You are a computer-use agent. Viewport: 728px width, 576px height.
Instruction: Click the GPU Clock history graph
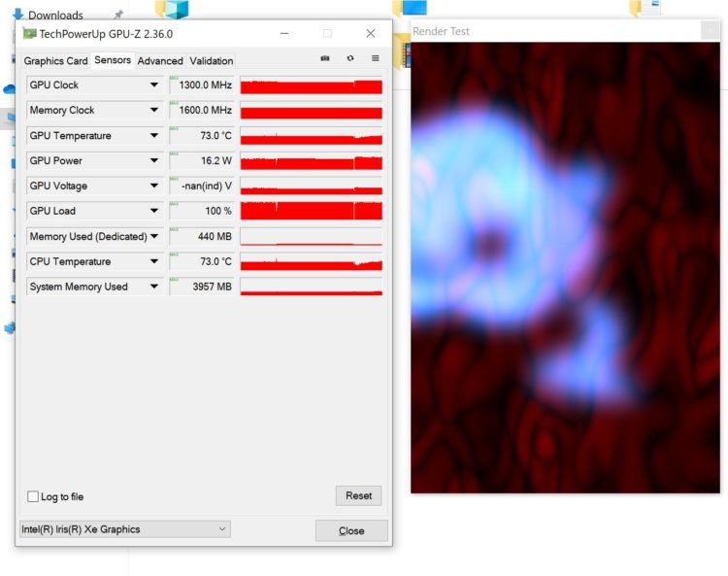click(x=311, y=85)
